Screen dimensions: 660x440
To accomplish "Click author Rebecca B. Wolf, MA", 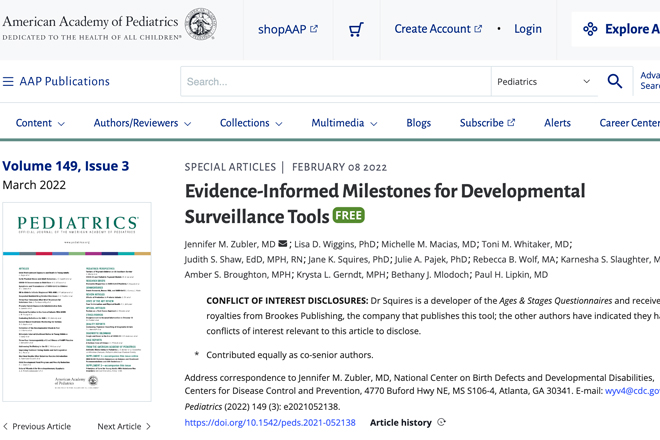I will 514,259.
